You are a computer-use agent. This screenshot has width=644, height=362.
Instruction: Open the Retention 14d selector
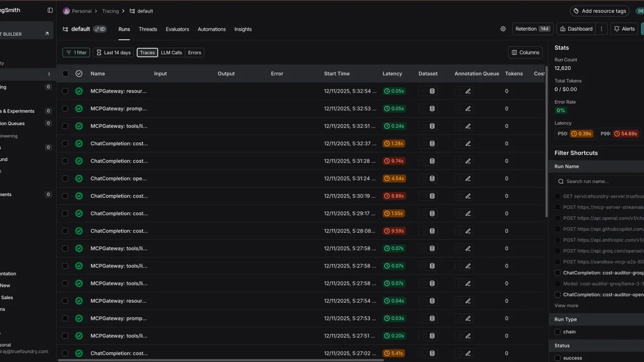pyautogui.click(x=533, y=29)
